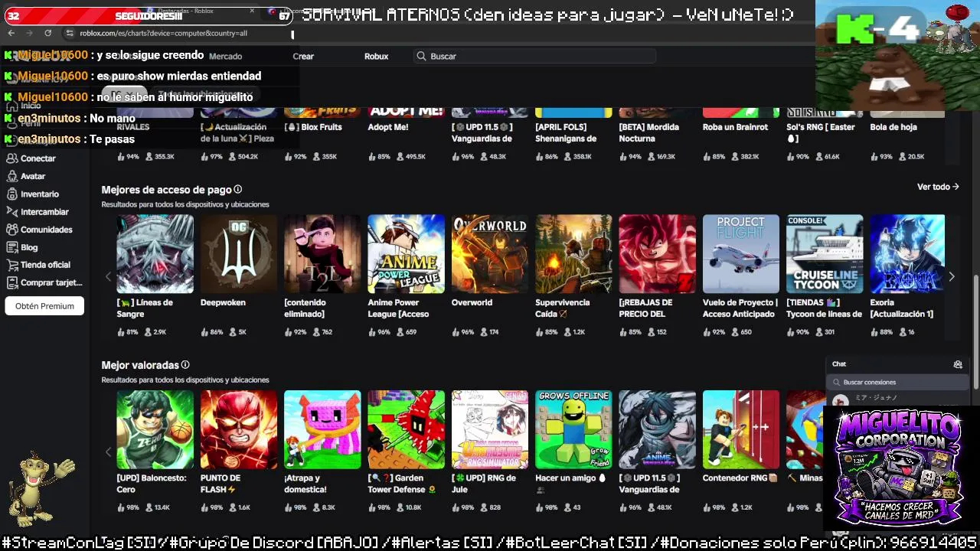The width and height of the screenshot is (980, 551).
Task: Open Deepwoken game thumbnail
Action: (239, 254)
